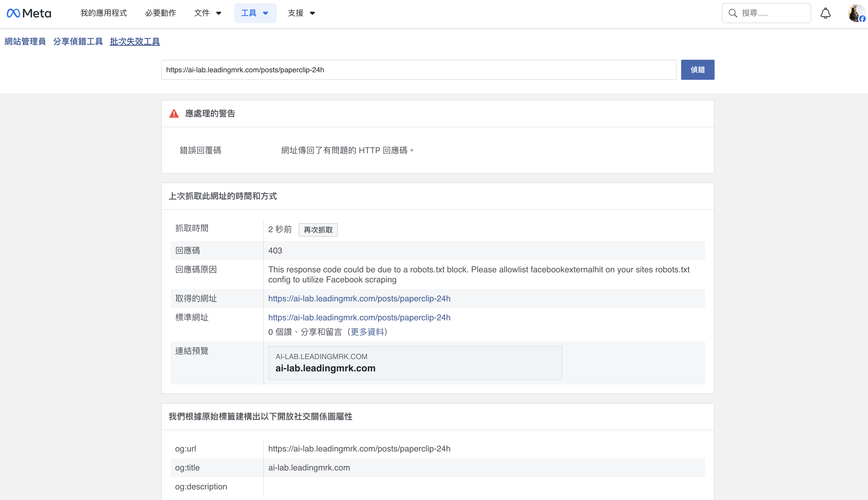The image size is (868, 500).
Task: Click the 錯誤回覆碼 label
Action: pos(201,150)
